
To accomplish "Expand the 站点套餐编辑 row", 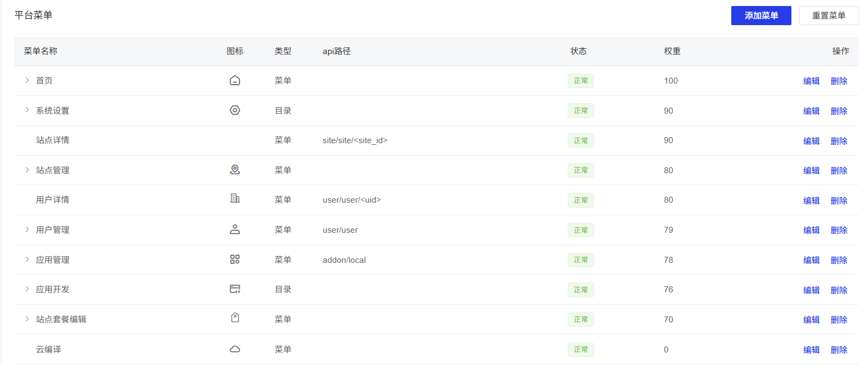I will (x=27, y=319).
